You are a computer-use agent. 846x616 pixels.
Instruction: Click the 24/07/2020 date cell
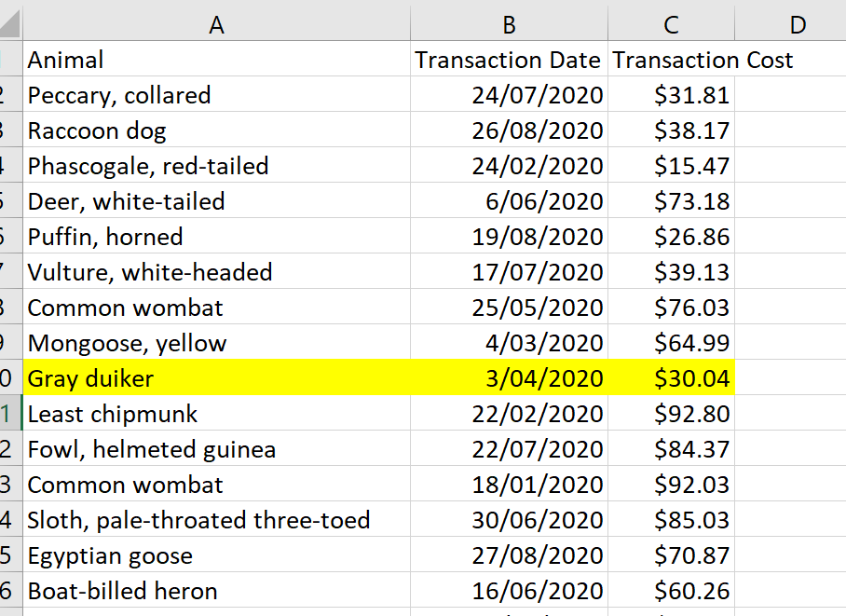click(x=508, y=95)
